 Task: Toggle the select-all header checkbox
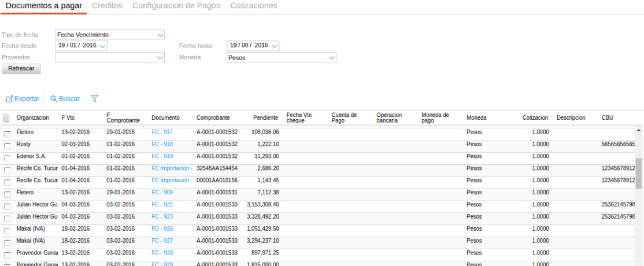tap(7, 118)
